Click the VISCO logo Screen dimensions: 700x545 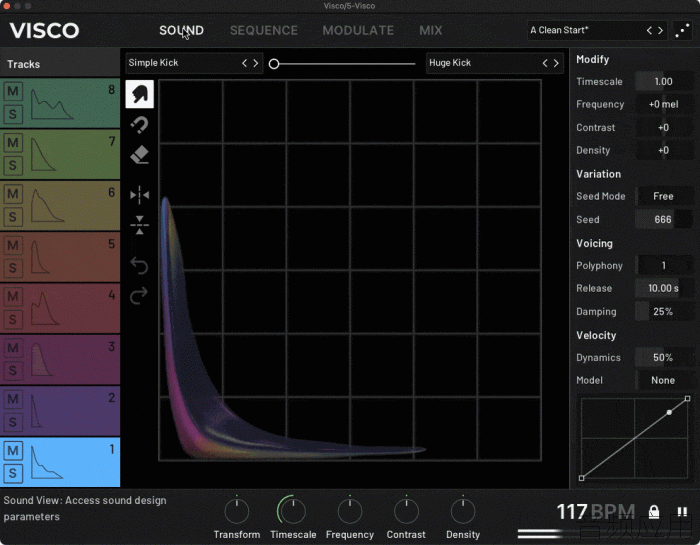[44, 30]
